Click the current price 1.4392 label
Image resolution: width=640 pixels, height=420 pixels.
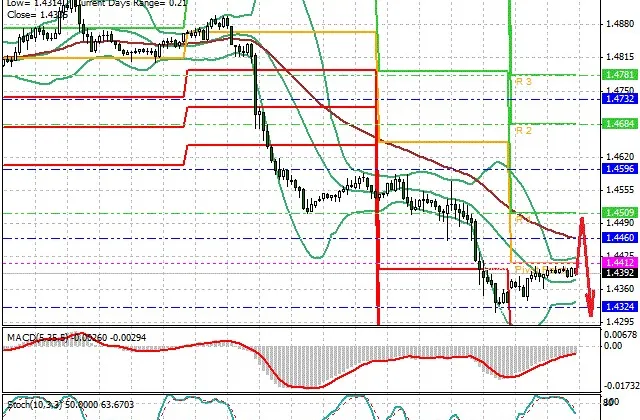[x=620, y=273]
